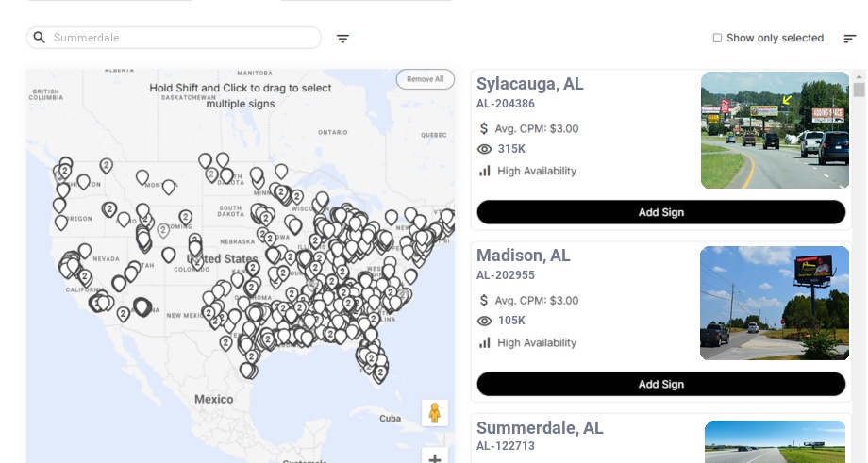Open the Summerdale billboard photo thumbnail
868x463 pixels.
pyautogui.click(x=775, y=442)
